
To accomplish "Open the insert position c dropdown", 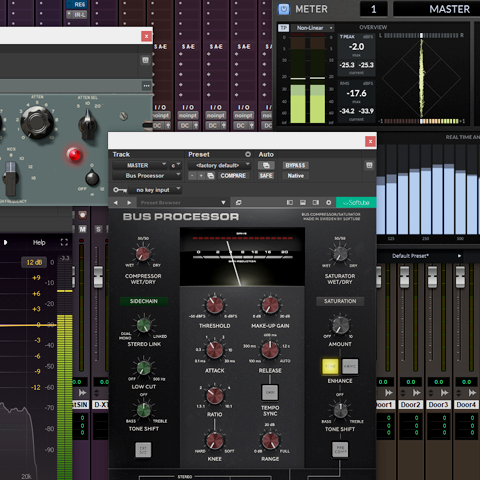I will [x=175, y=165].
